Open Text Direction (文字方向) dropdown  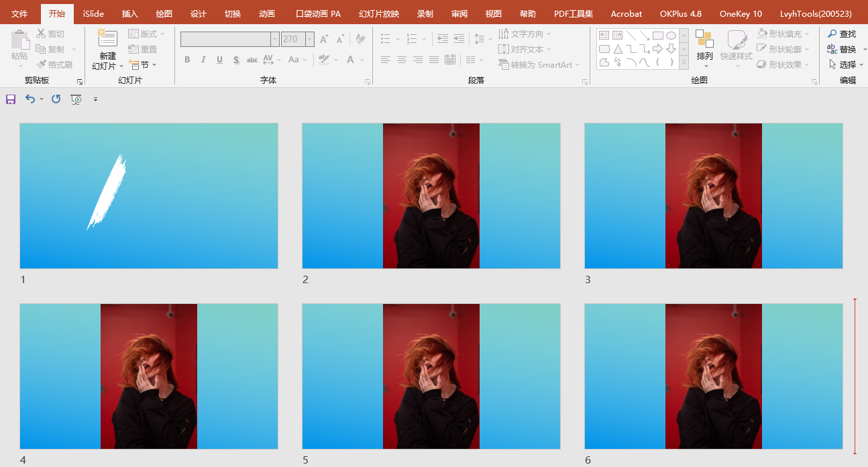(525, 34)
